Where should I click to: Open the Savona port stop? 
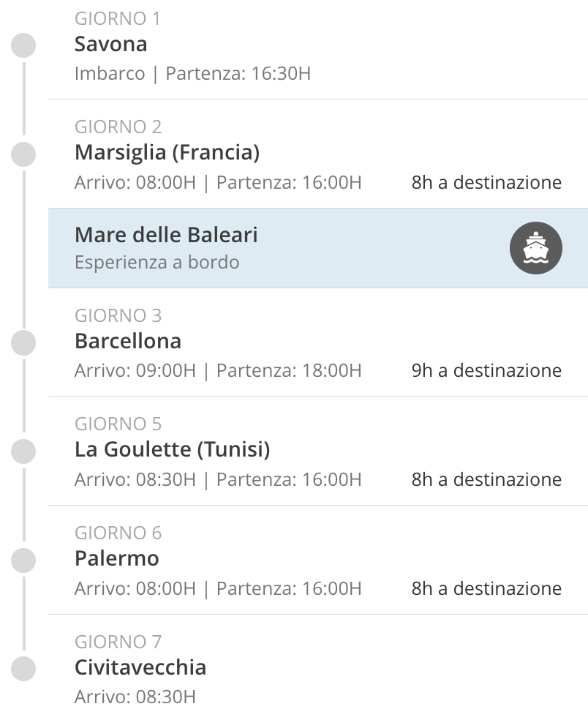pos(111,45)
